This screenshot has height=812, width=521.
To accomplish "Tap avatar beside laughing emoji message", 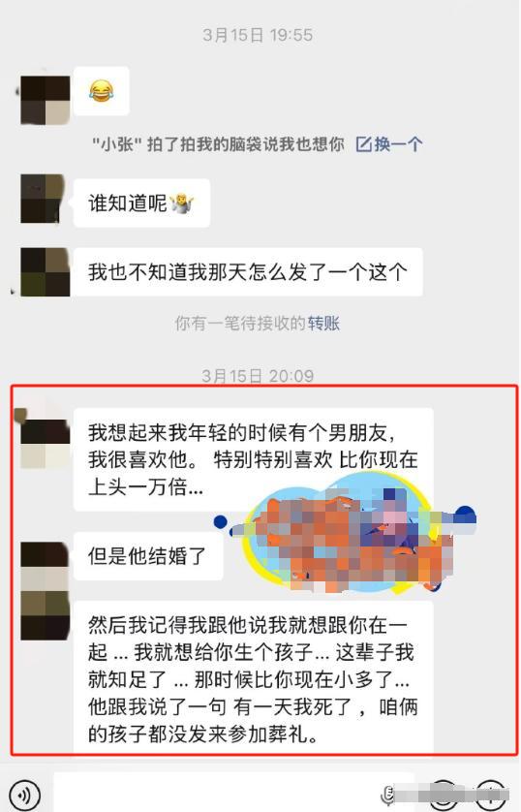I will tap(45, 100).
